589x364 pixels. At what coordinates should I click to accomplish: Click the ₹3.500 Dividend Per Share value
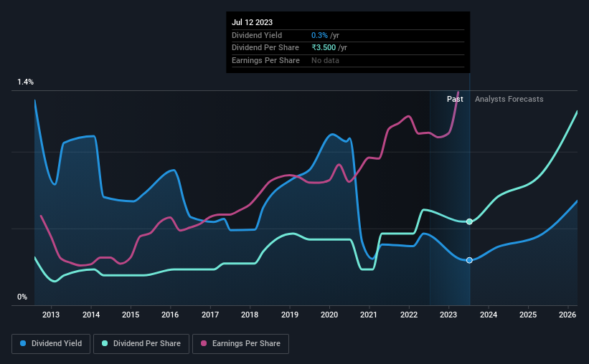[x=324, y=48]
